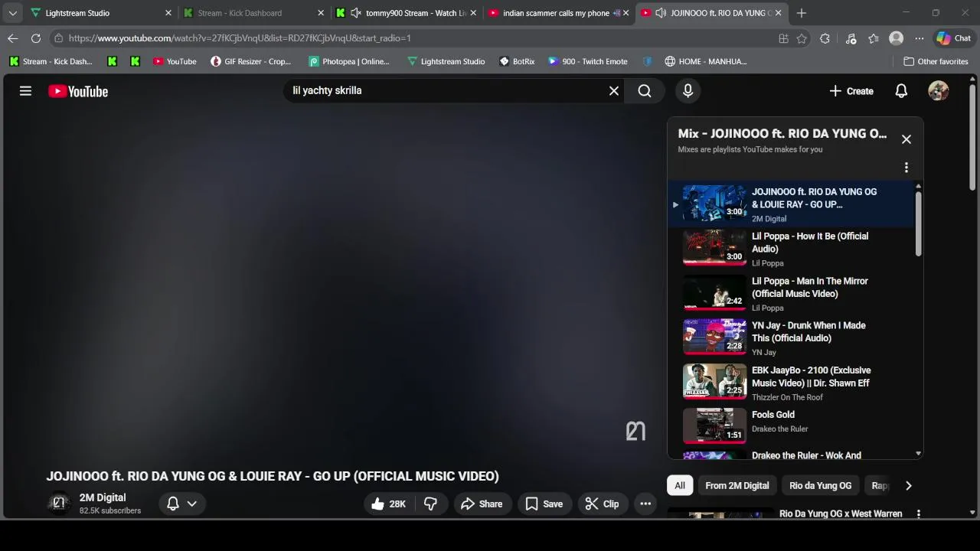Open BotRix bookmark
The height and width of the screenshot is (551, 980).
click(x=517, y=61)
